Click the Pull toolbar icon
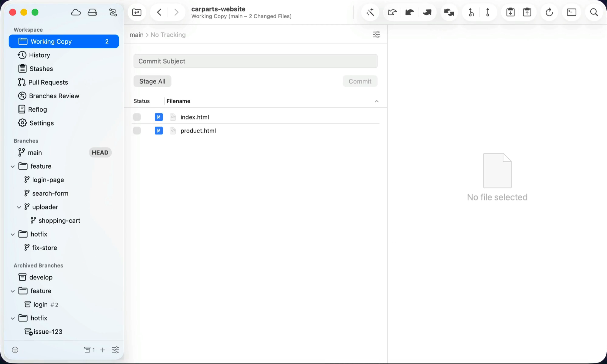 [x=410, y=12]
